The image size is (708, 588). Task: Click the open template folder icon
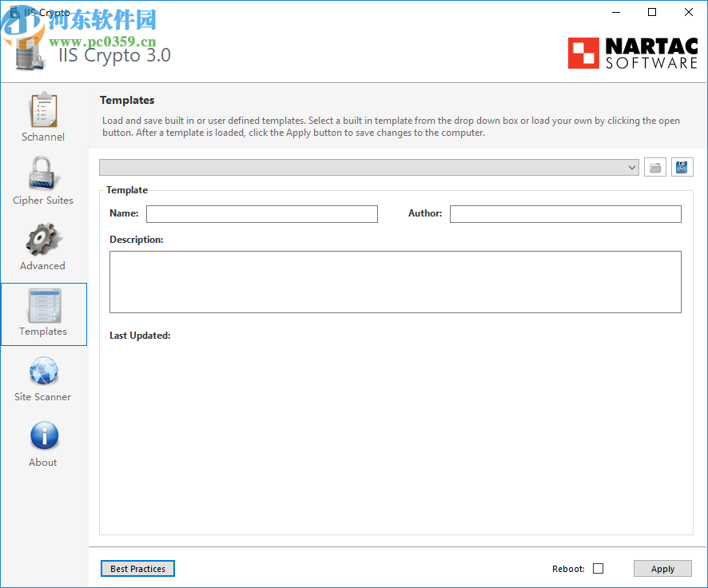[x=654, y=167]
